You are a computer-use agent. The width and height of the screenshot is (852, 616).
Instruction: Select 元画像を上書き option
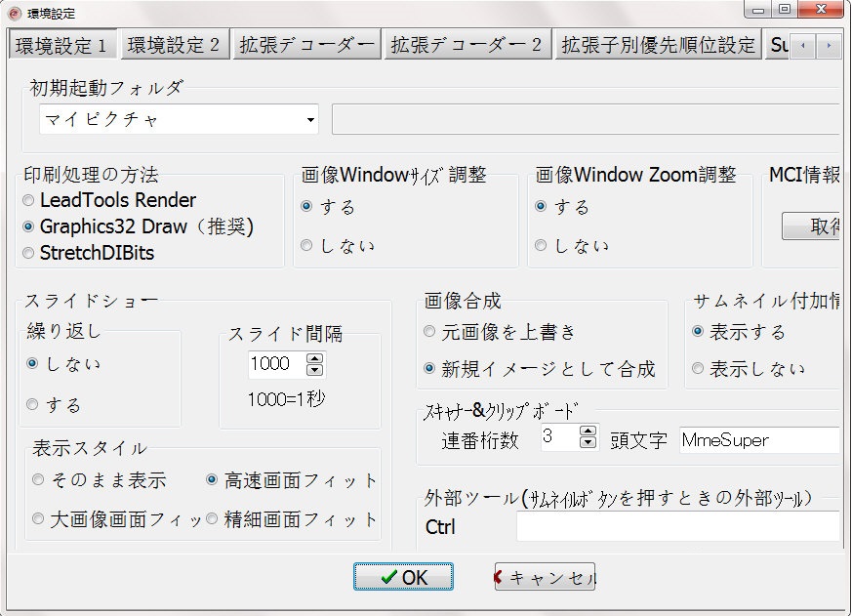pyautogui.click(x=429, y=331)
